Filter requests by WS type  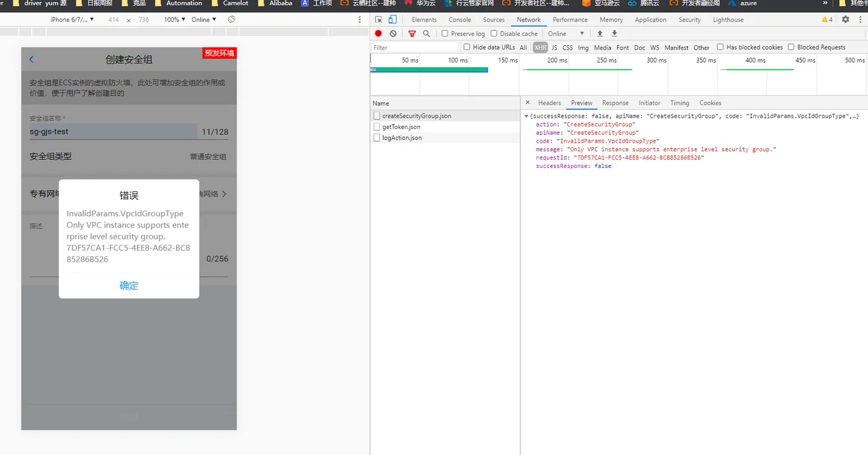point(655,47)
